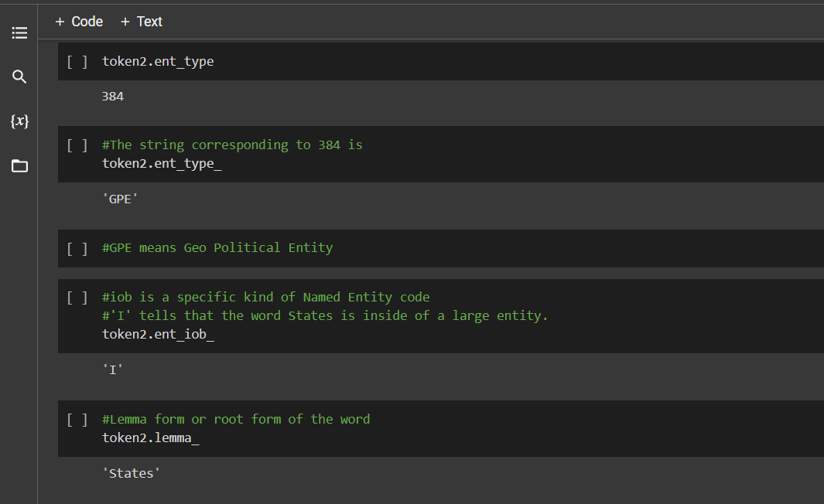
Task: Add a new text cell with + Text
Action: [142, 22]
